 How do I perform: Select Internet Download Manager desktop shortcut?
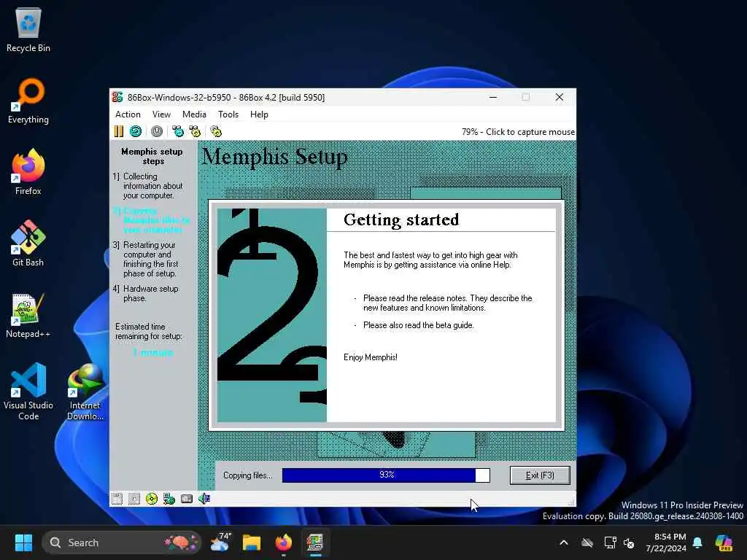[x=85, y=392]
